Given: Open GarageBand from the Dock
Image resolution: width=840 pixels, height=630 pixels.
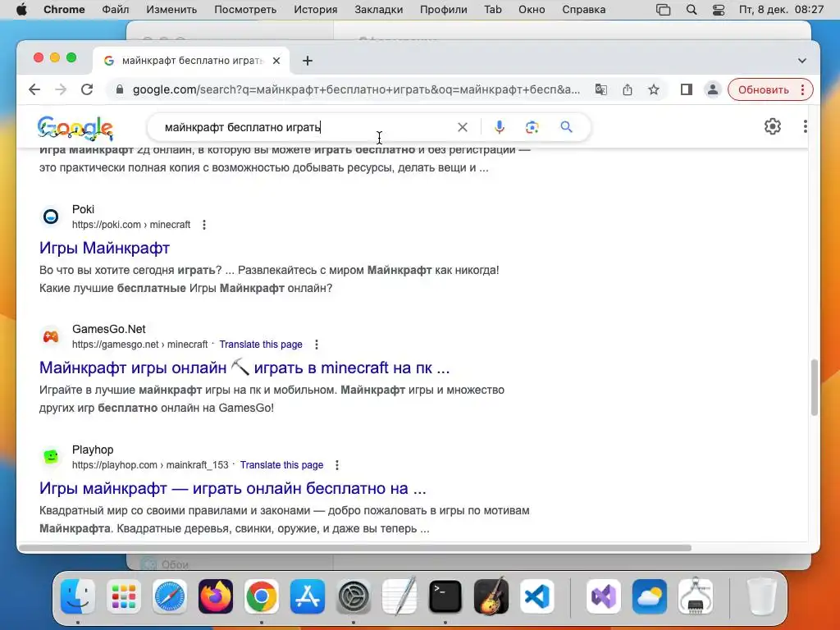Looking at the screenshot, I should 491,596.
